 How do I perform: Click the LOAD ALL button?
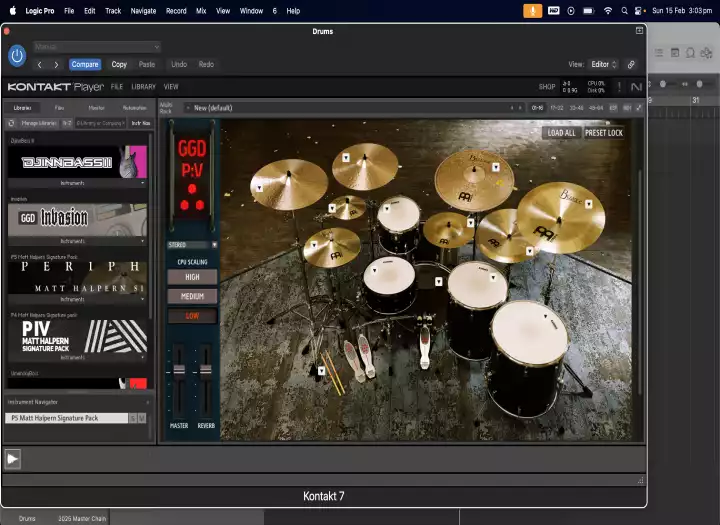tap(561, 133)
